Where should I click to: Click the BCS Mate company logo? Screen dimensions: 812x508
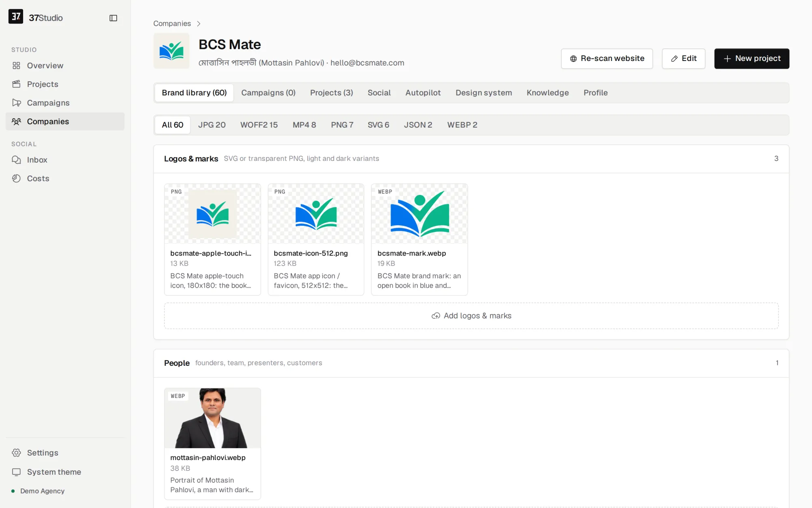pos(171,51)
